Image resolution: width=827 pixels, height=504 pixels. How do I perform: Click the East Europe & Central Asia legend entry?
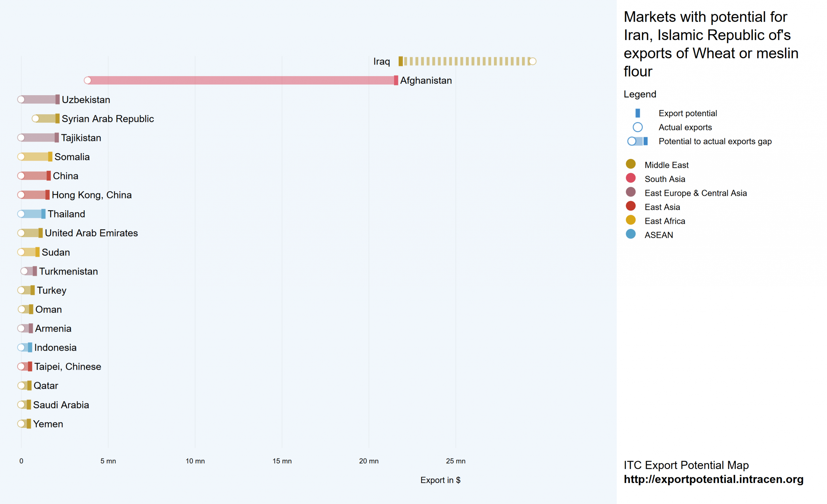[x=696, y=193]
